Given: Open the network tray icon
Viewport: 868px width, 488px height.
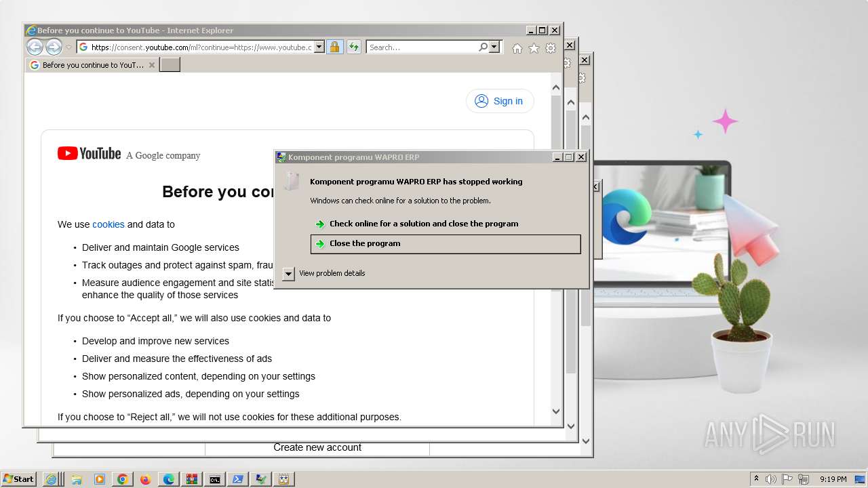Looking at the screenshot, I should click(x=804, y=479).
